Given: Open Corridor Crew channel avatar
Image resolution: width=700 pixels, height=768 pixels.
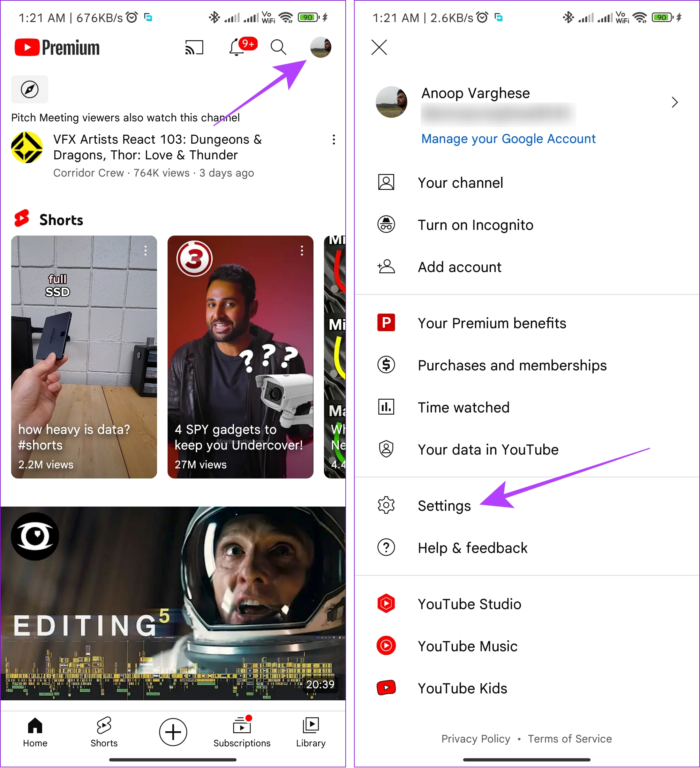Looking at the screenshot, I should (x=27, y=147).
